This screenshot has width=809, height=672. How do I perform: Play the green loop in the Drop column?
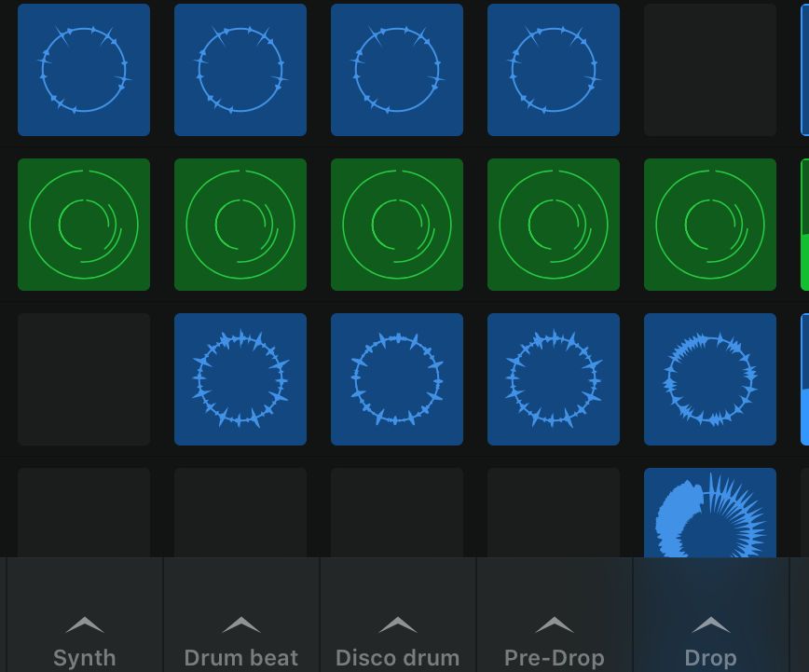[710, 225]
